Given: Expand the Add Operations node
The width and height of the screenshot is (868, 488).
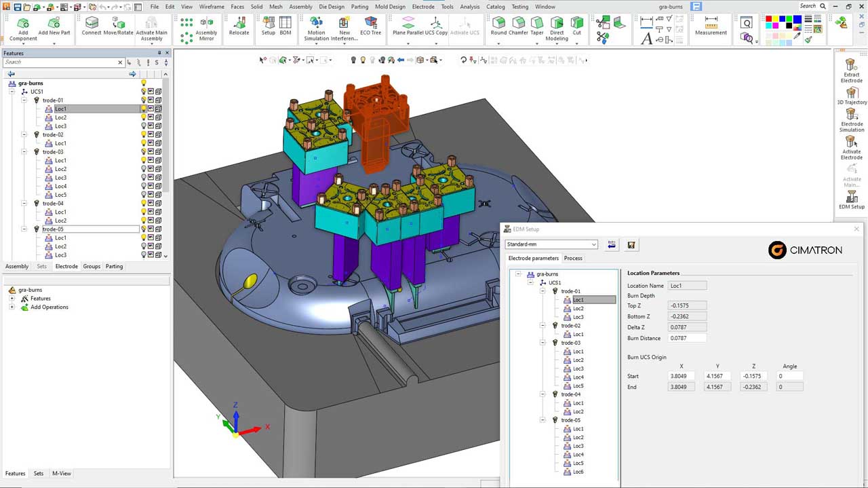Looking at the screenshot, I should (x=12, y=307).
